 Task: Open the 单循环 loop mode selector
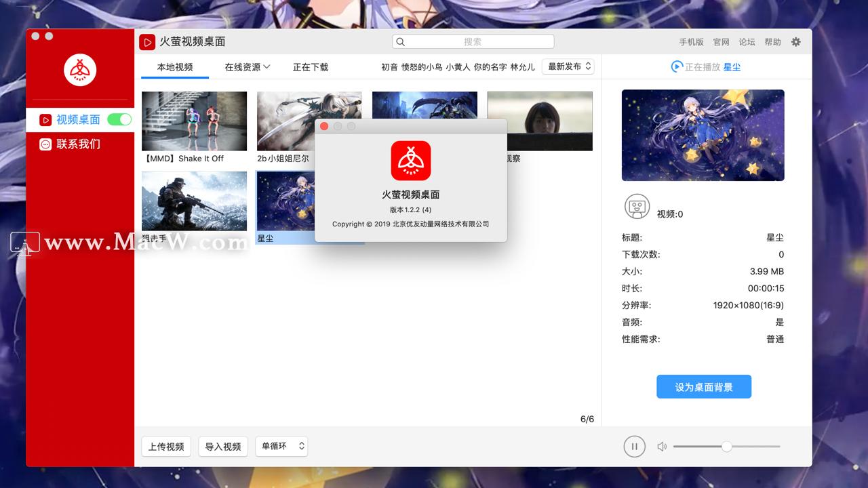point(281,446)
